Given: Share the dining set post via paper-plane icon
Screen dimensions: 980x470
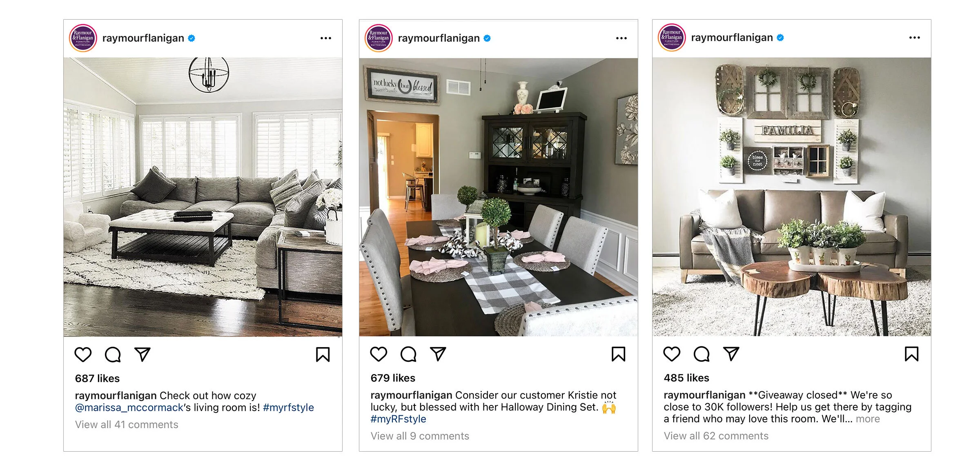Looking at the screenshot, I should (438, 354).
